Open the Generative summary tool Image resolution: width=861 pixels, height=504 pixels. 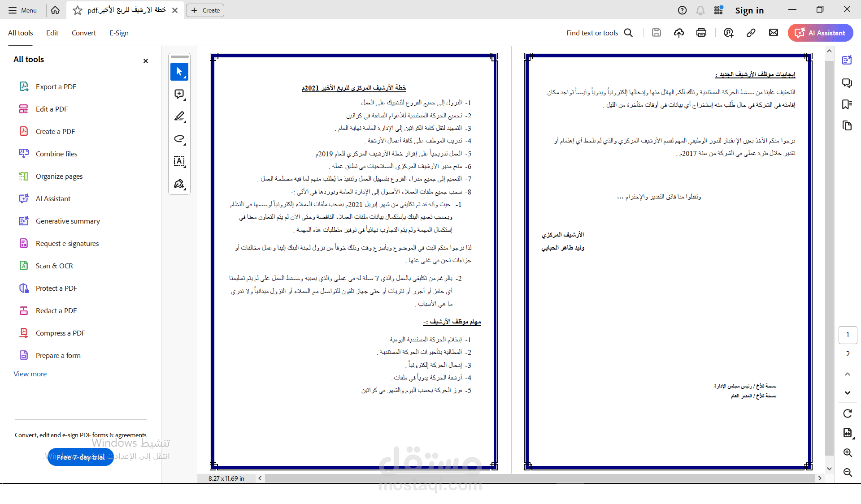tap(60, 221)
